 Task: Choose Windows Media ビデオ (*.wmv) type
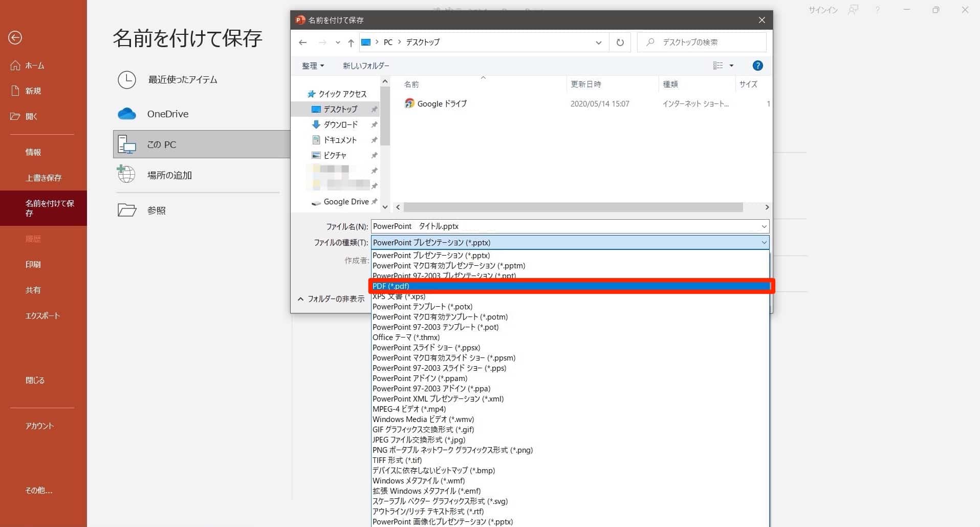[x=570, y=419]
